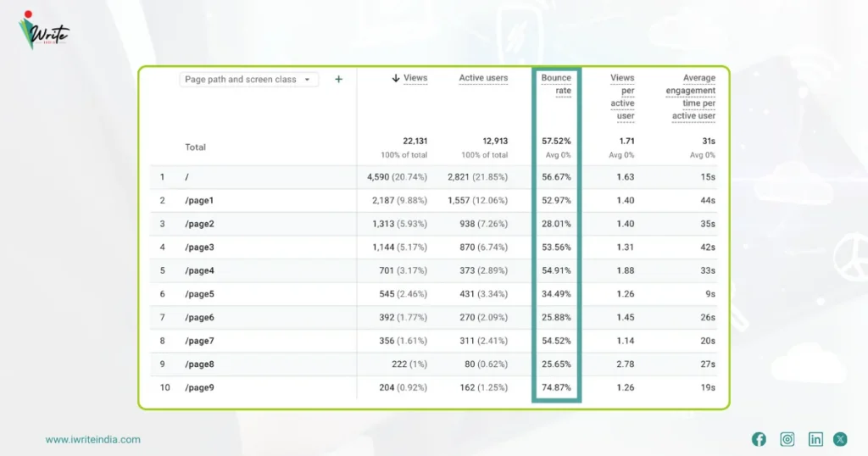Select the /page8 row path

[x=199, y=364]
